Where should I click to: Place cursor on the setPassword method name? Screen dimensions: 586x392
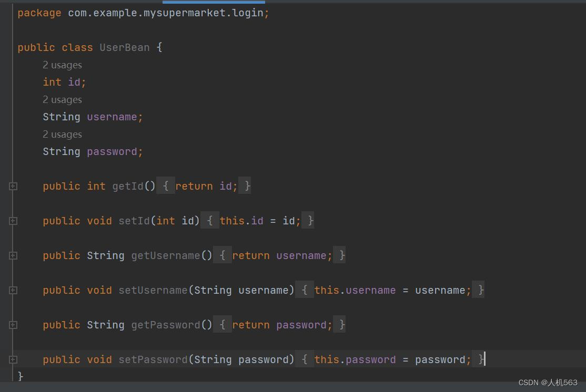click(x=152, y=359)
